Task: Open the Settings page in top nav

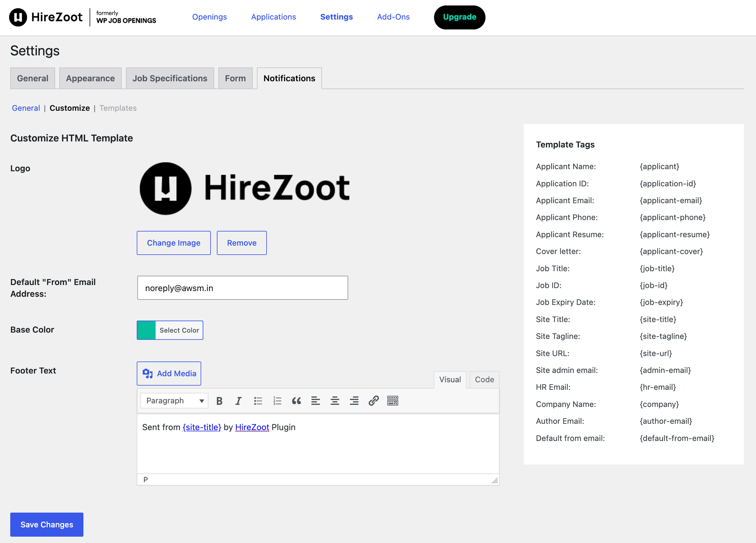Action: (336, 17)
